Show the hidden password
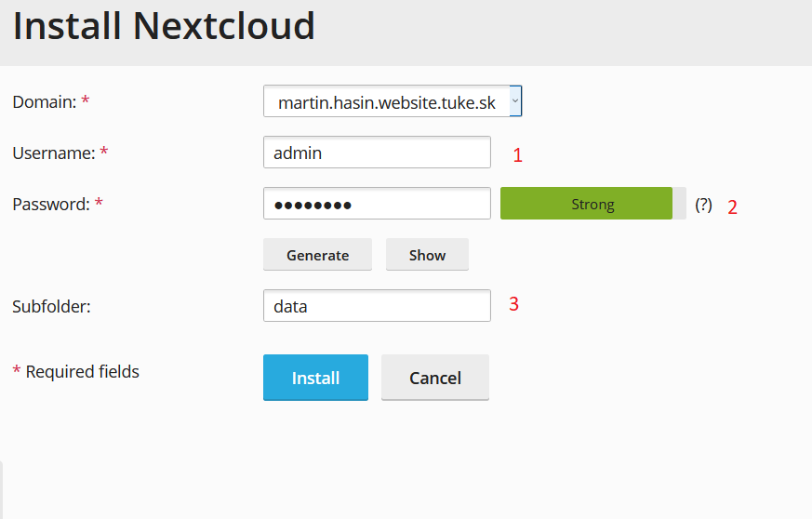The width and height of the screenshot is (812, 519). pos(427,255)
